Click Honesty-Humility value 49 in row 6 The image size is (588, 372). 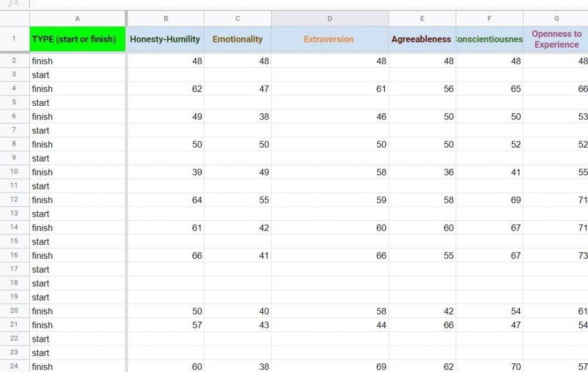point(166,116)
